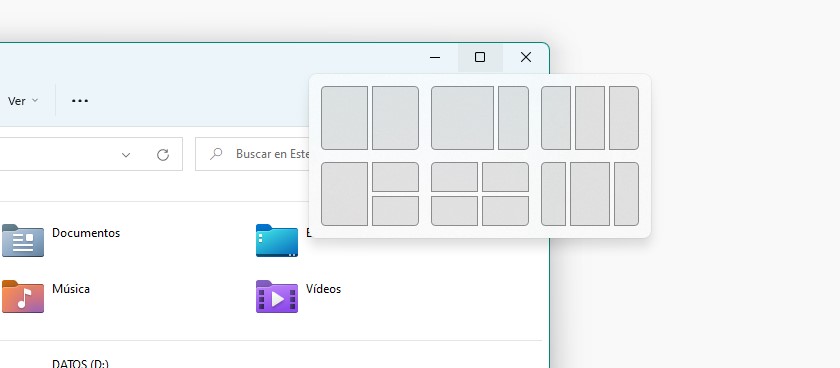
Task: Snap to bottom-right zone of four-quadrant layout
Action: [x=505, y=211]
